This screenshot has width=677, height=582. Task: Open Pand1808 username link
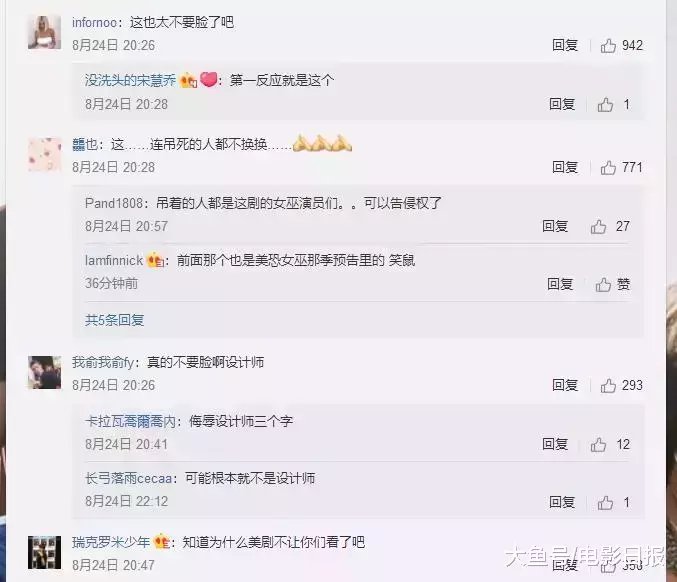pyautogui.click(x=114, y=203)
